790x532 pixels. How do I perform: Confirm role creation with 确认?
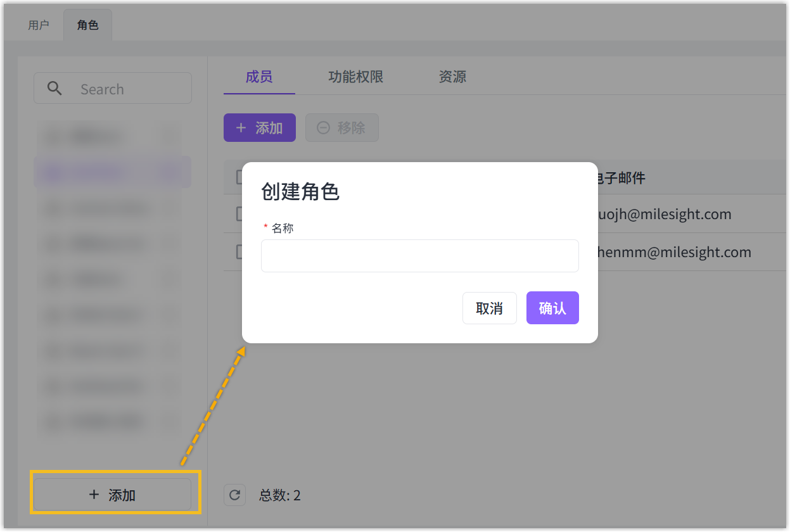tap(552, 308)
